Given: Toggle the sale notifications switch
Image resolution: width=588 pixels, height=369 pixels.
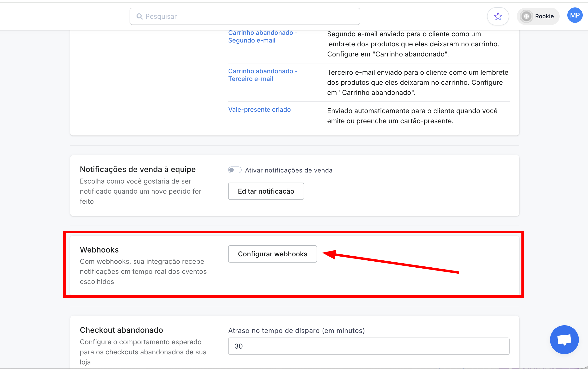Looking at the screenshot, I should coord(235,170).
